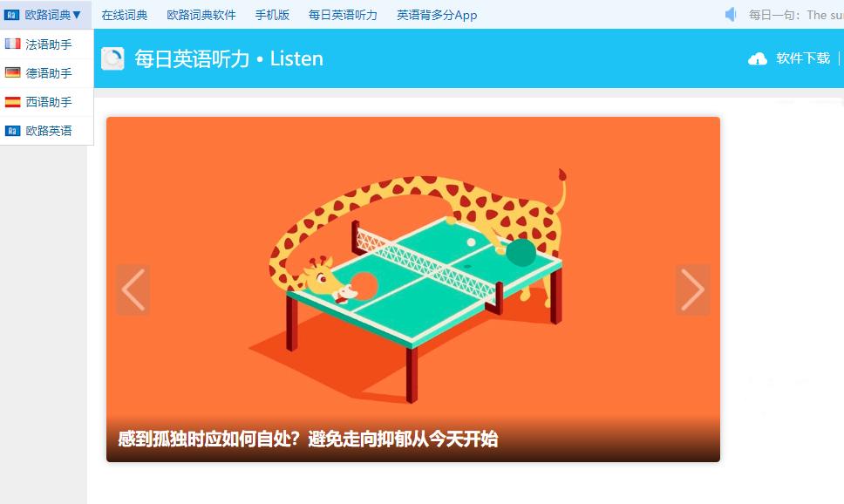Click the speaker icon beside 每日一句
Viewport: 844px width, 504px height.
[731, 15]
